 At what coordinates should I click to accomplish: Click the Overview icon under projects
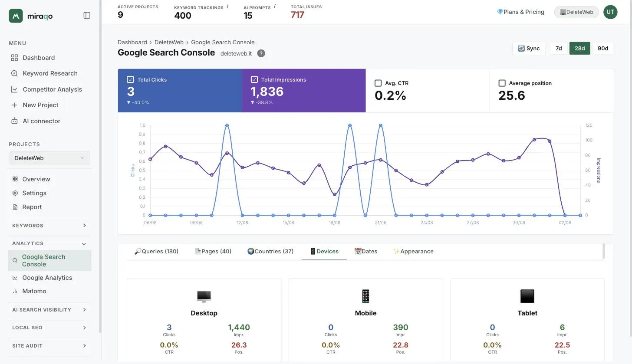(x=15, y=179)
